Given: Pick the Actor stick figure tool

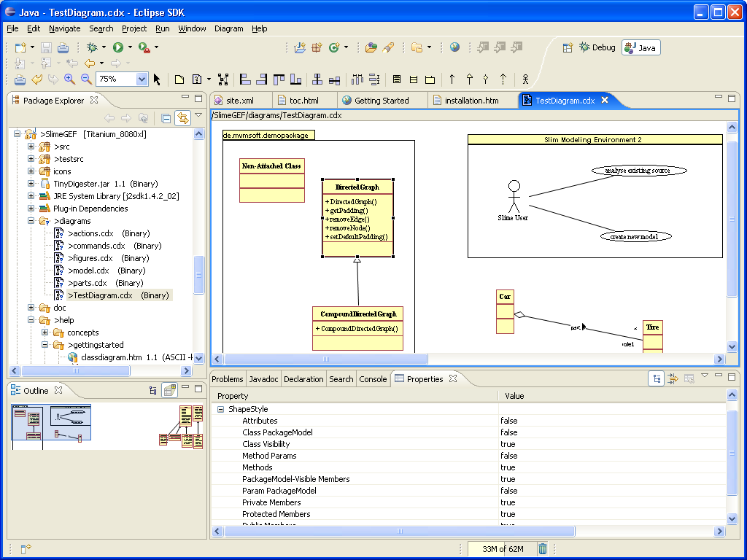Looking at the screenshot, I should 525,79.
